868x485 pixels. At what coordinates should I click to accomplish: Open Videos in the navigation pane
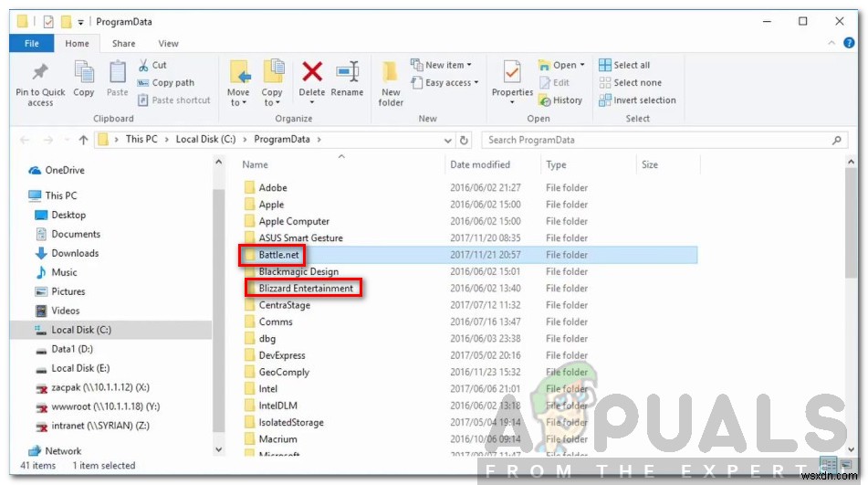point(58,311)
